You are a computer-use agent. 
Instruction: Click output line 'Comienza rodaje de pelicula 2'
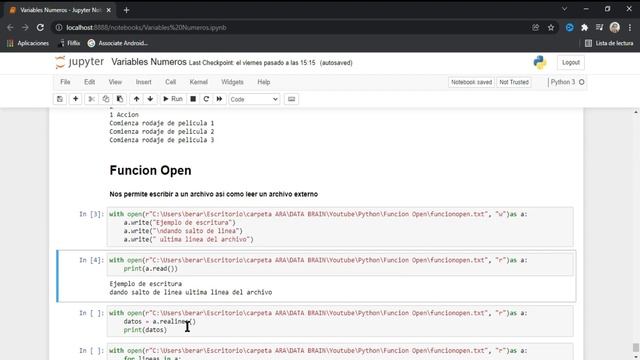[x=162, y=131]
